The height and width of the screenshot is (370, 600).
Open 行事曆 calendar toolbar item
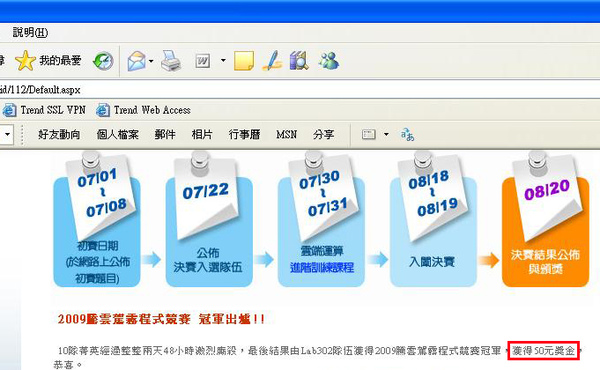[x=245, y=135]
